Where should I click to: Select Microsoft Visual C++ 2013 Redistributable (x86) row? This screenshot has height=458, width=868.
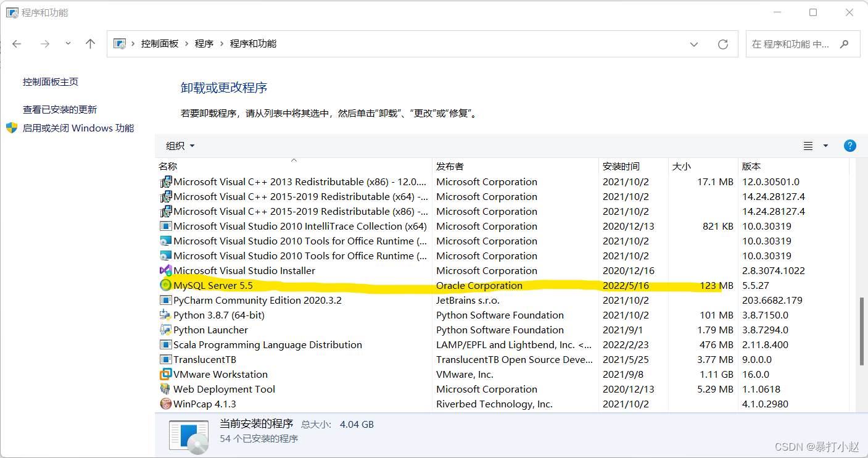502,182
